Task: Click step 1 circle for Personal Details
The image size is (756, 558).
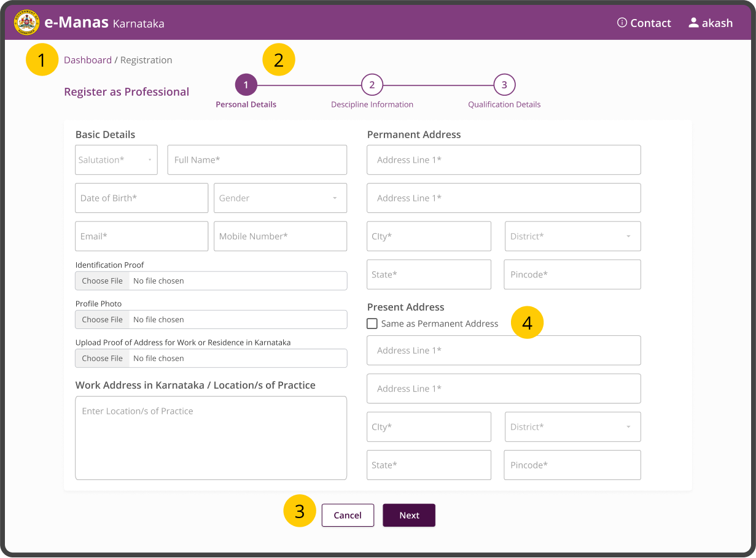Action: point(246,85)
